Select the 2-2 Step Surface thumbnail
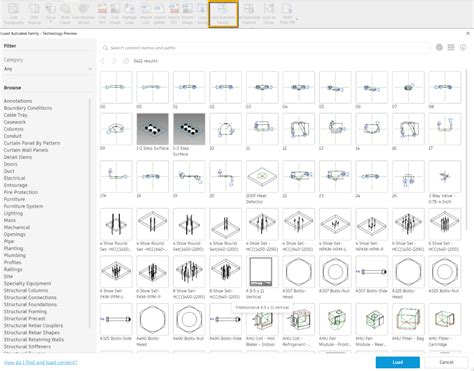Screen dimensions: 474x371 [x=152, y=129]
